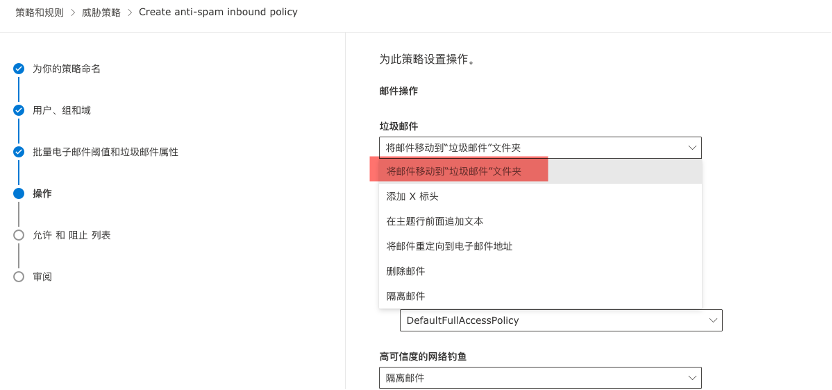
Task: Select 将邮件移动到"垃圾邮件"文件夹 option in list
Action: click(540, 171)
